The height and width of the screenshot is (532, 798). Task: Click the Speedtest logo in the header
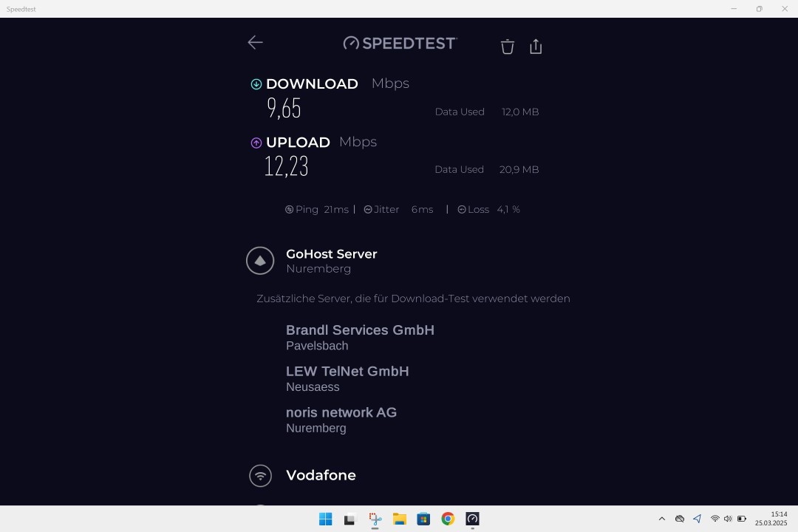[400, 44]
